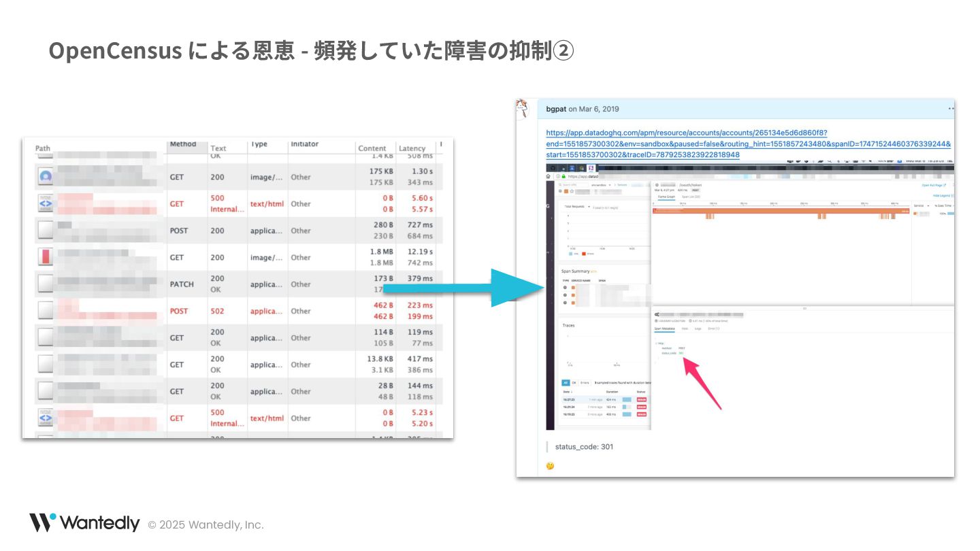Click the code file icon in the 5.60 s row
Screen dimensions: 980x551
[46, 203]
